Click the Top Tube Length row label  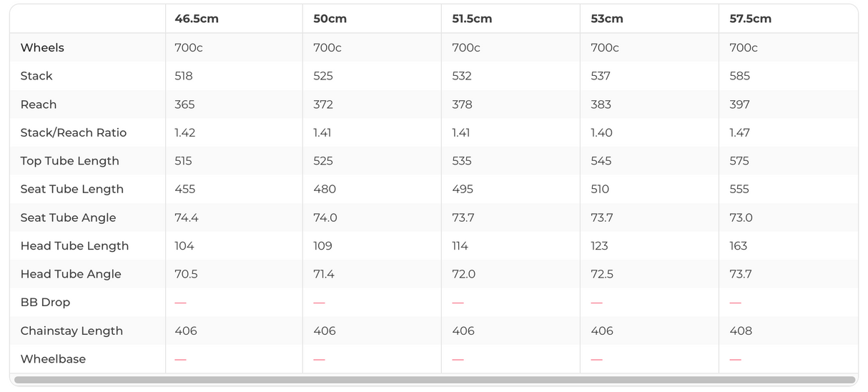[69, 161]
